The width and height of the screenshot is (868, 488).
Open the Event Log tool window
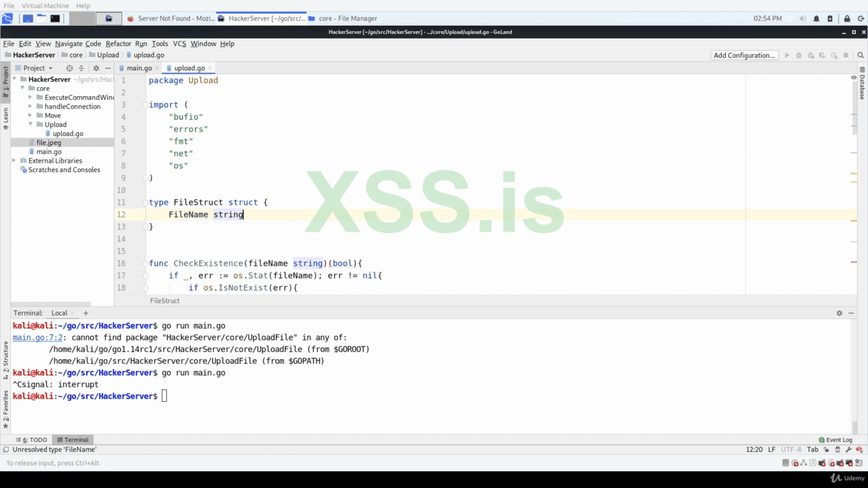coord(835,440)
